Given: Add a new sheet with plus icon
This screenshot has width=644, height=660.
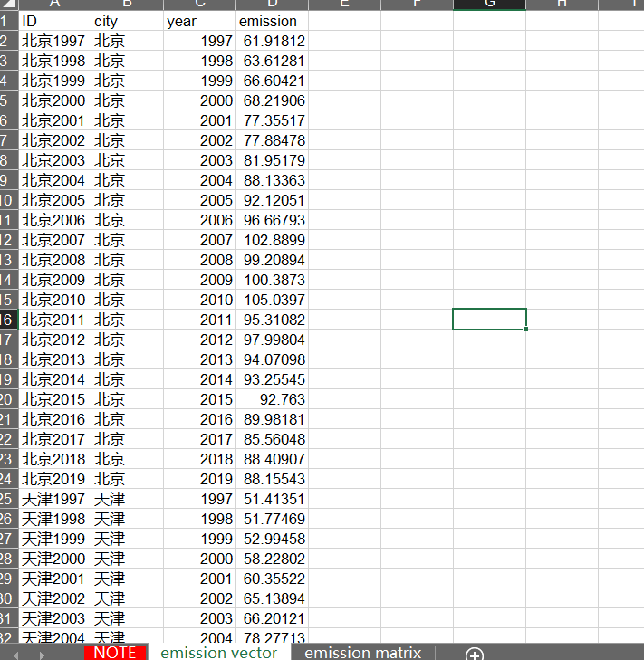Looking at the screenshot, I should (475, 654).
